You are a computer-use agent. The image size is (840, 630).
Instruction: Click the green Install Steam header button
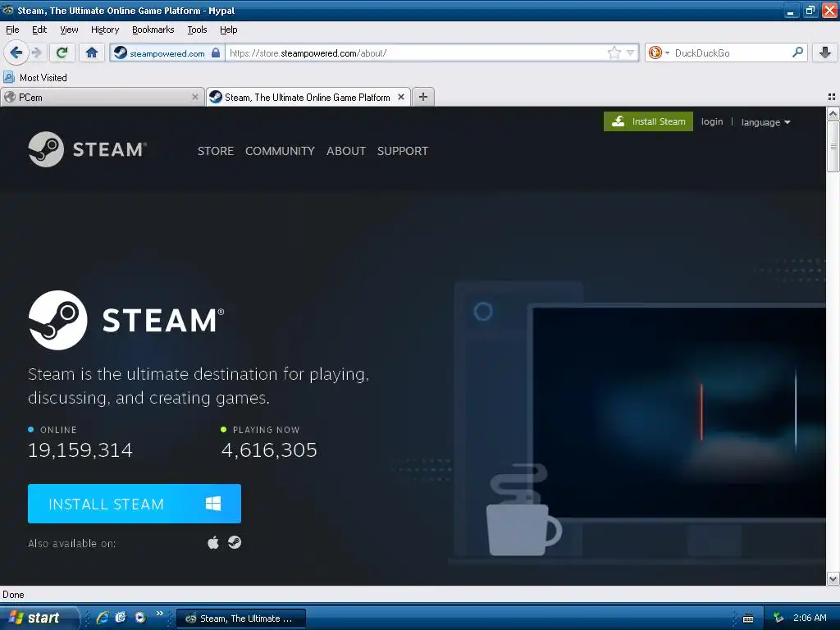[648, 121]
